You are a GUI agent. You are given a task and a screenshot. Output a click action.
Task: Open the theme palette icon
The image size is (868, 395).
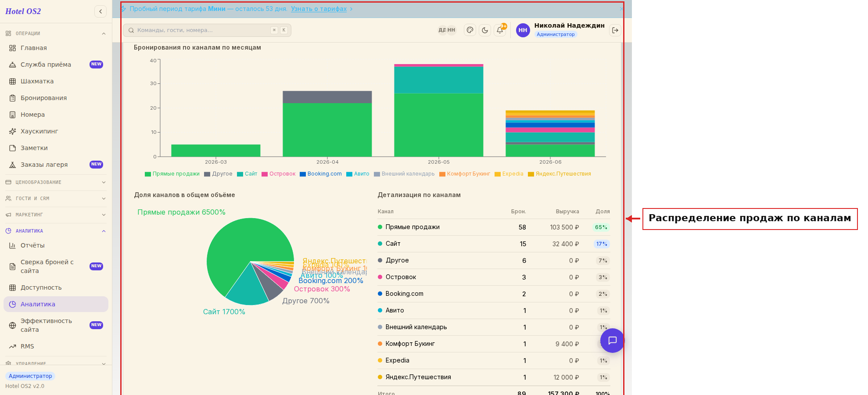470,30
